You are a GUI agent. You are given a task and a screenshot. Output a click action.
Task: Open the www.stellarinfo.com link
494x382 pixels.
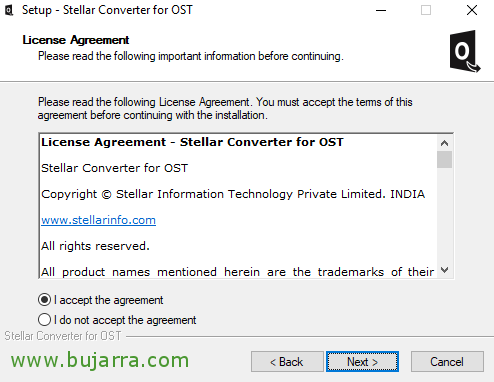pos(98,220)
